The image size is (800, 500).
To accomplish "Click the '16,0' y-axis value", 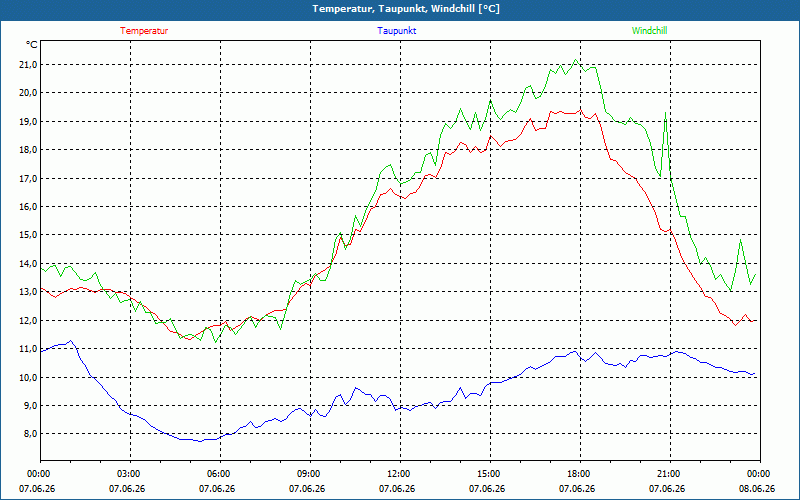I will pyautogui.click(x=28, y=207).
